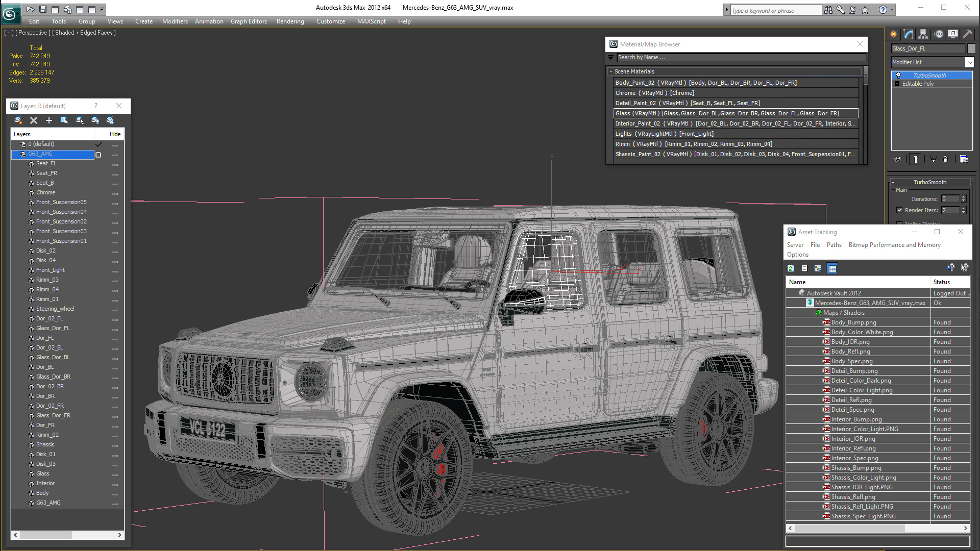Click the Save File floppy disk icon
This screenshot has width=980, height=551.
(42, 9)
